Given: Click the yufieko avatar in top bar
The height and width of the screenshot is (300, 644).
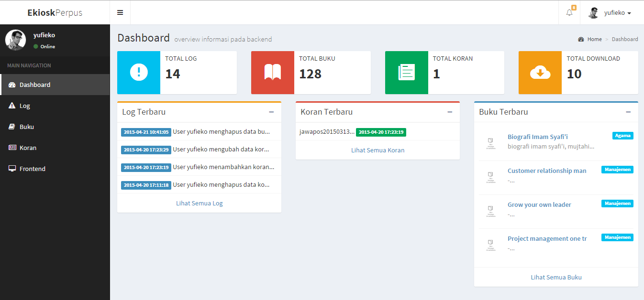Looking at the screenshot, I should coord(594,13).
